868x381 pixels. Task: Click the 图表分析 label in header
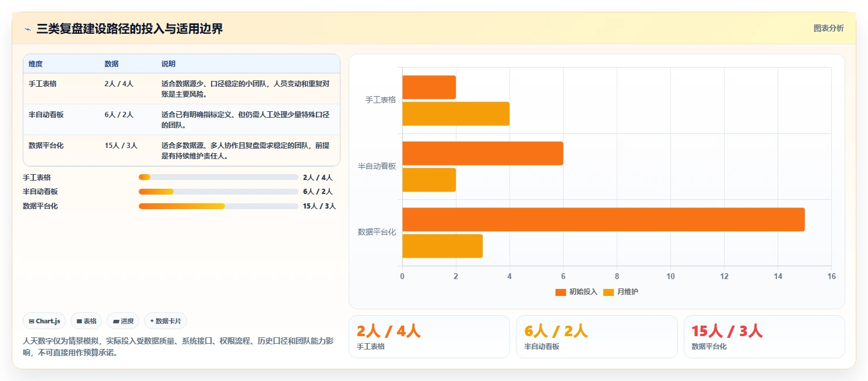tap(828, 28)
